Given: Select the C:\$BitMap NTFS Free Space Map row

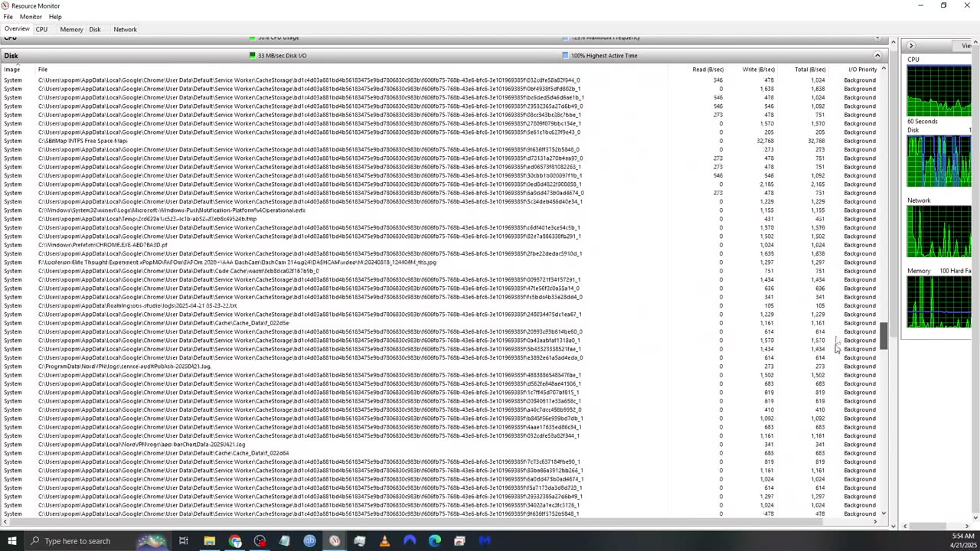Looking at the screenshot, I should (x=440, y=141).
